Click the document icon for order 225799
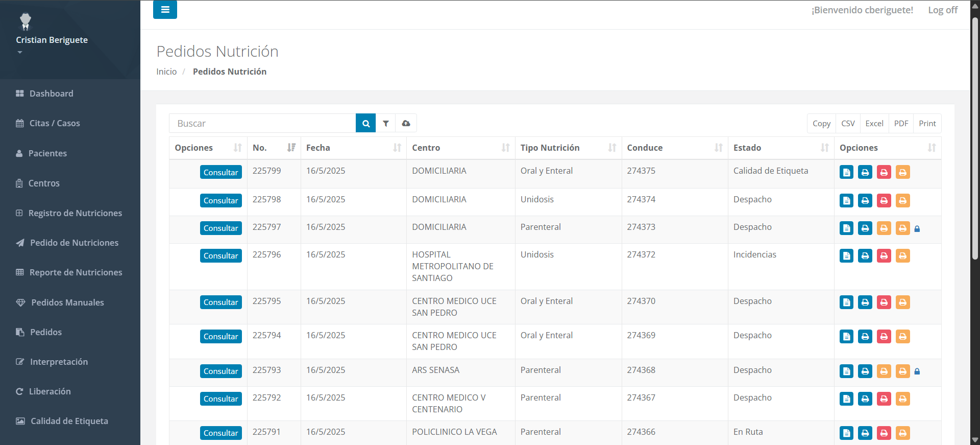980x445 pixels. coord(846,172)
